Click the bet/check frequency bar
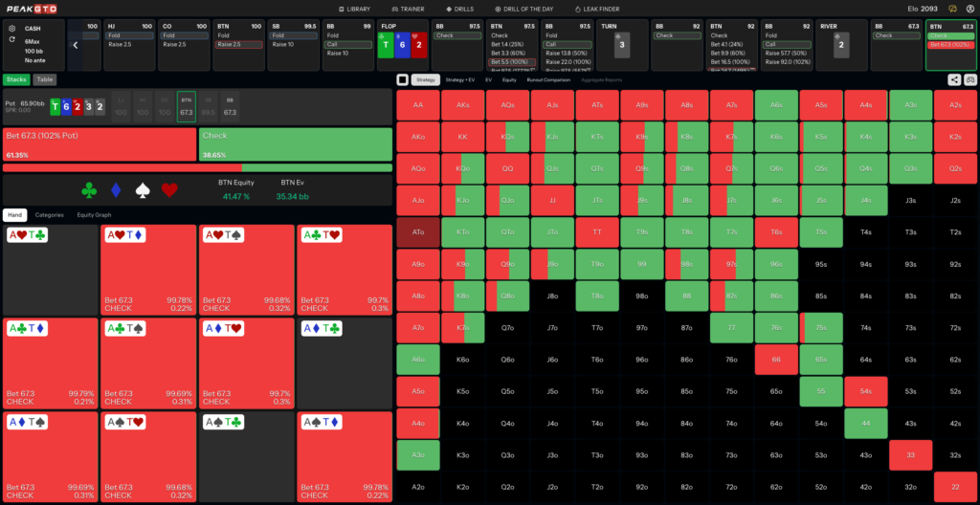Viewport: 980px width, 505px height. pyautogui.click(x=197, y=167)
